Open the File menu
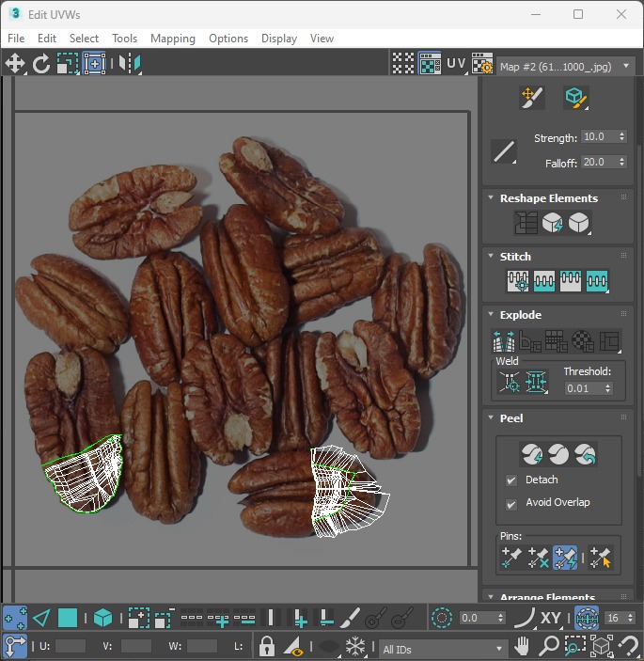This screenshot has height=661, width=644. pos(16,39)
